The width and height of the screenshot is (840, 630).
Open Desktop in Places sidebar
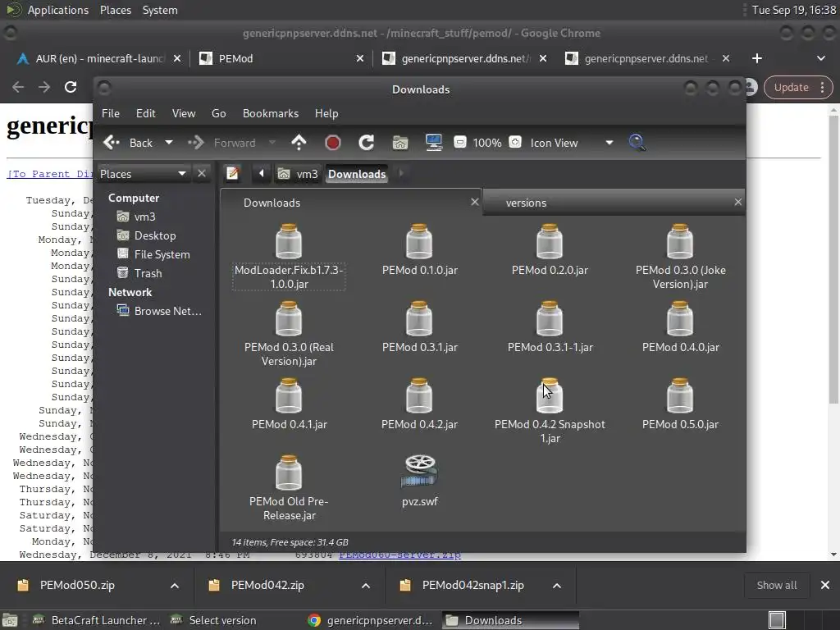point(146,235)
